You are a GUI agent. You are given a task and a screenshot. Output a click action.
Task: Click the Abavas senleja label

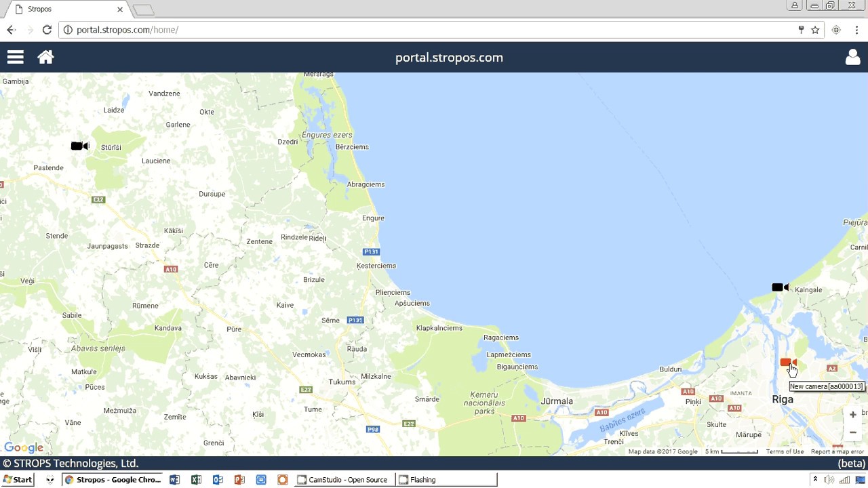(x=98, y=348)
